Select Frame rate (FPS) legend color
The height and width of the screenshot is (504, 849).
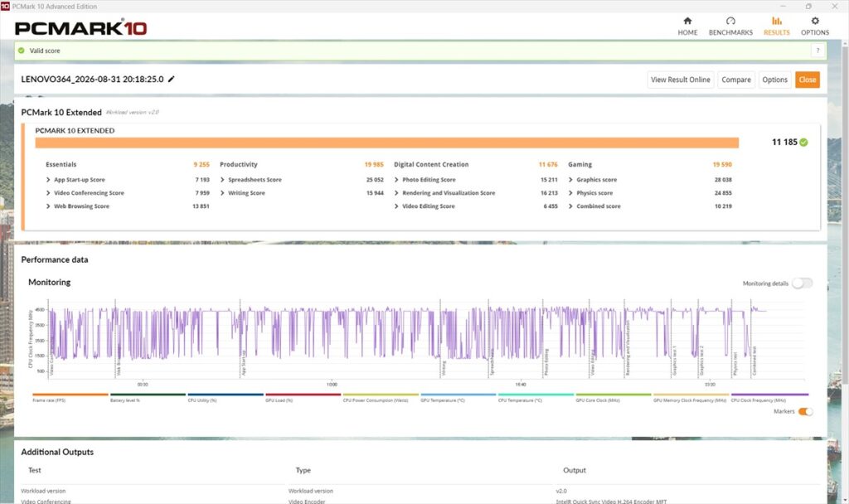point(70,395)
